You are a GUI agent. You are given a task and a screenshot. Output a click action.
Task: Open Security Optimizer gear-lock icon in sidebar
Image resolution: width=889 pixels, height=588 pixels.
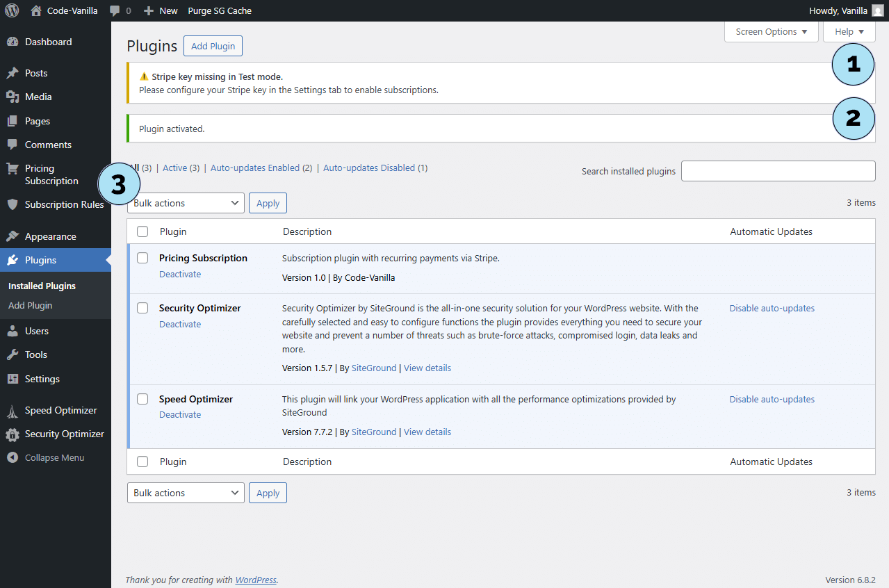point(12,434)
